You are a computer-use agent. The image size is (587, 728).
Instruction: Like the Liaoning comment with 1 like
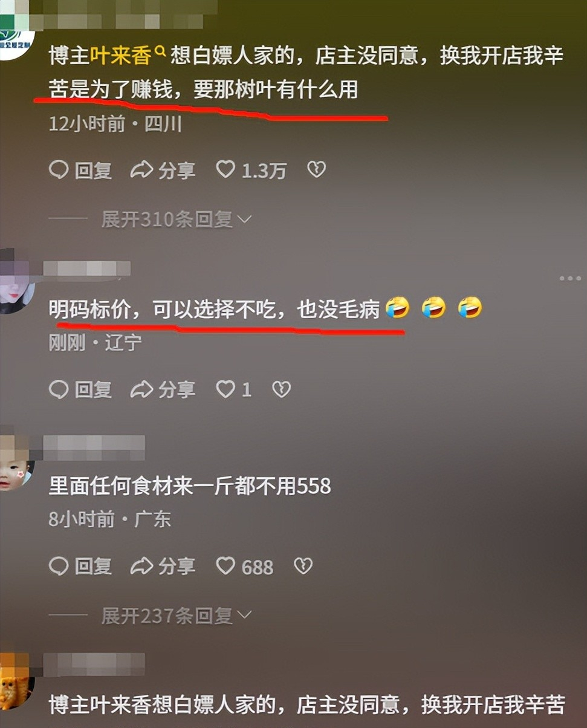233,389
